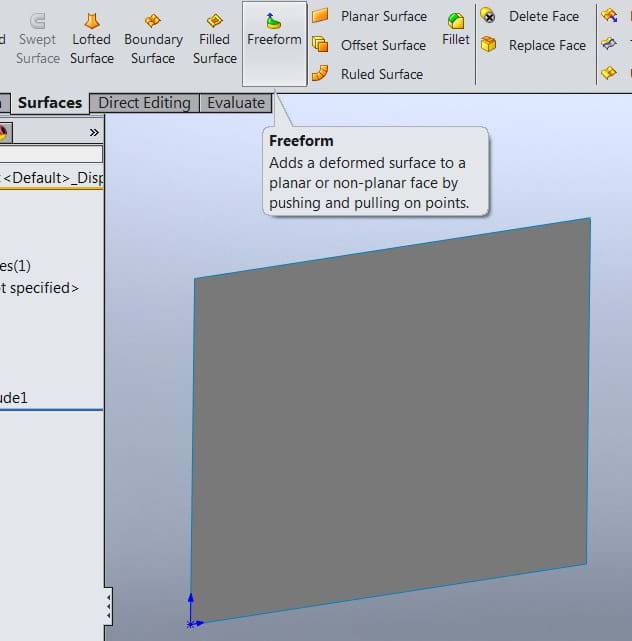Image resolution: width=632 pixels, height=641 pixels.
Task: Create a Planar Surface
Action: [x=370, y=16]
